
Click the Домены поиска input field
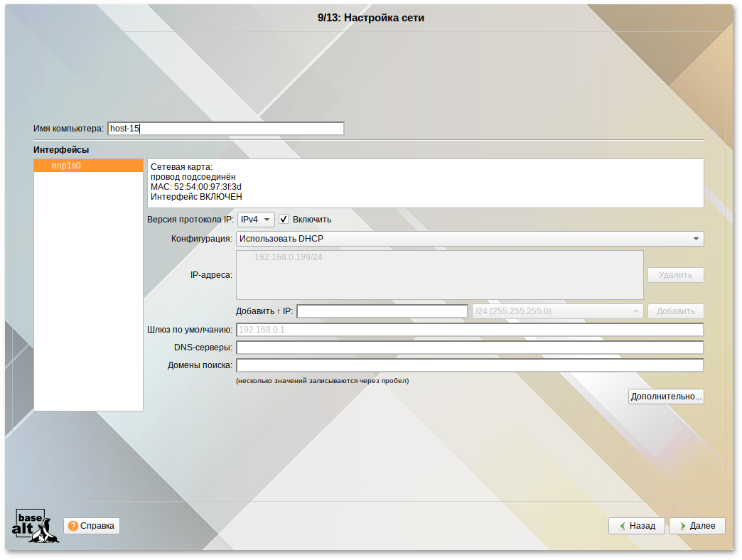point(469,365)
